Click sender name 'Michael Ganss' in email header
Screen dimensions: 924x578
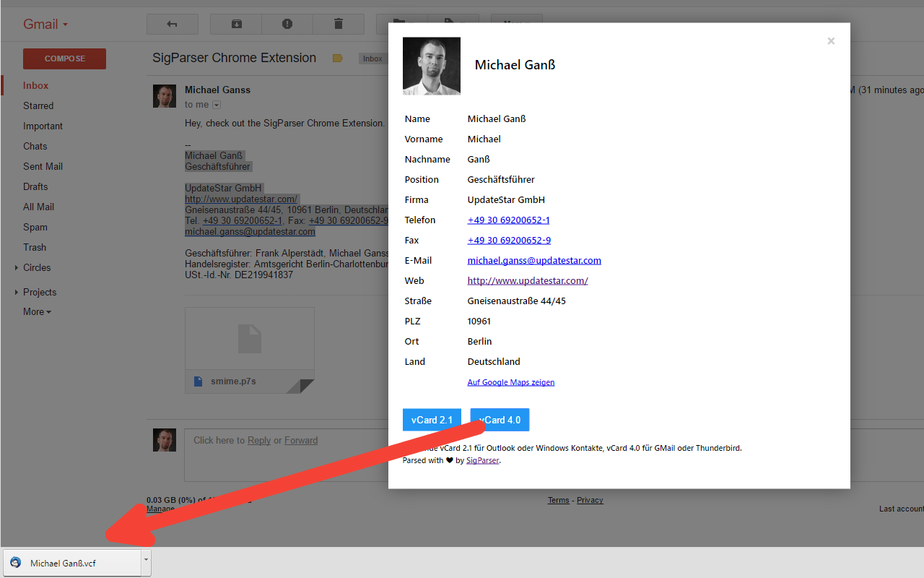point(217,90)
